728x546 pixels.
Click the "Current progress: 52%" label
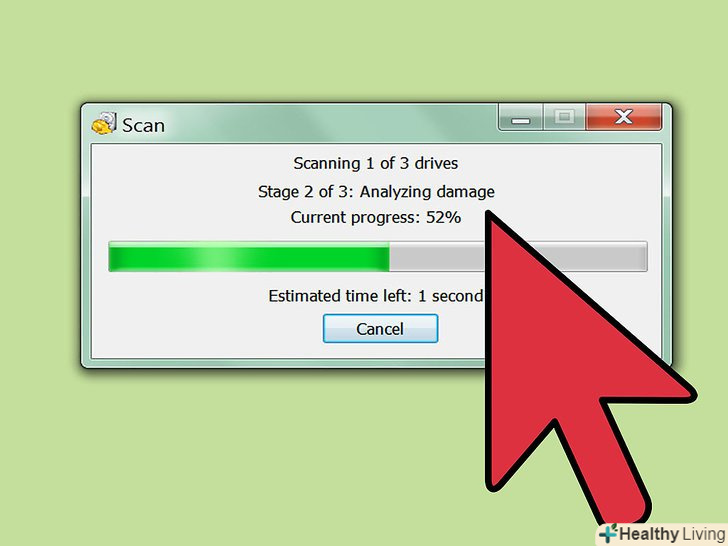click(376, 217)
